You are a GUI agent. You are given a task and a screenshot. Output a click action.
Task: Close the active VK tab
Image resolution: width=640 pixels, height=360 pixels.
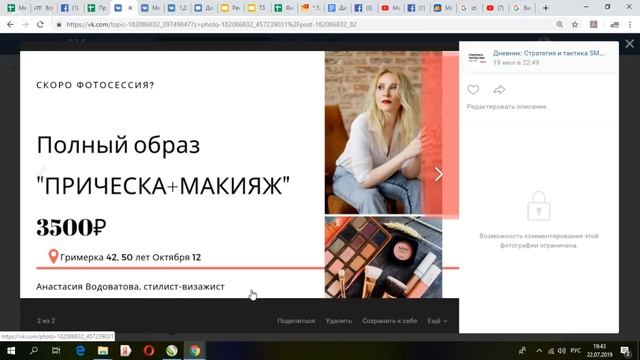pos(130,8)
